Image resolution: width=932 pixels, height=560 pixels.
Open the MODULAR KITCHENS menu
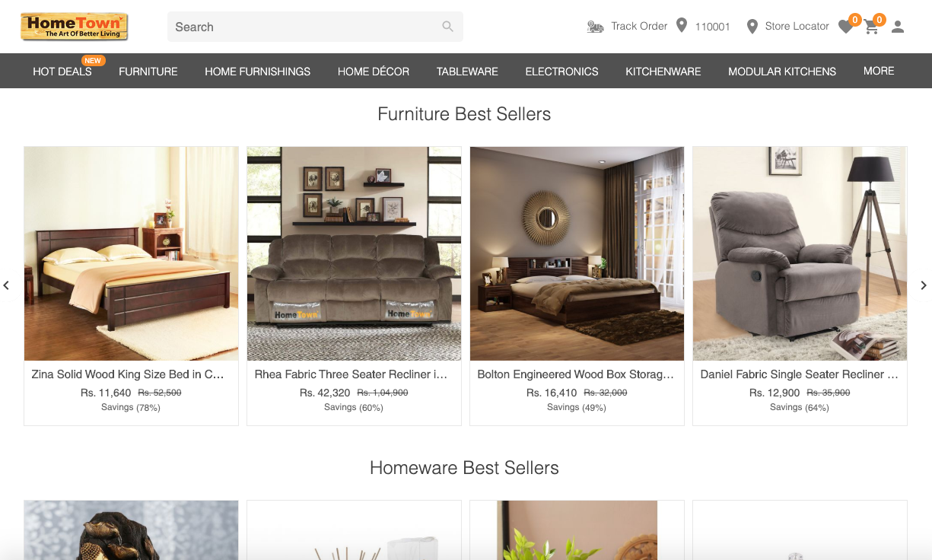(782, 72)
